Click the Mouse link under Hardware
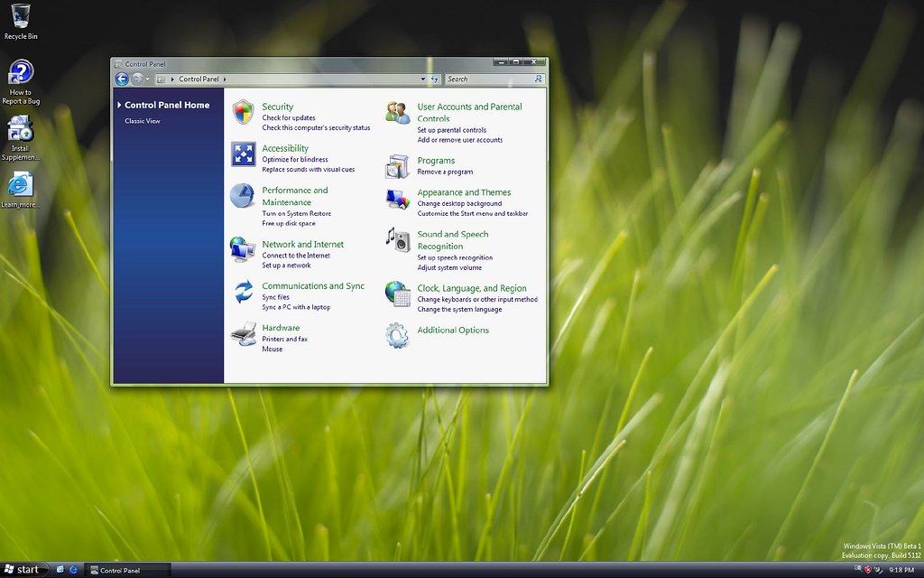The height and width of the screenshot is (578, 924). (x=273, y=350)
